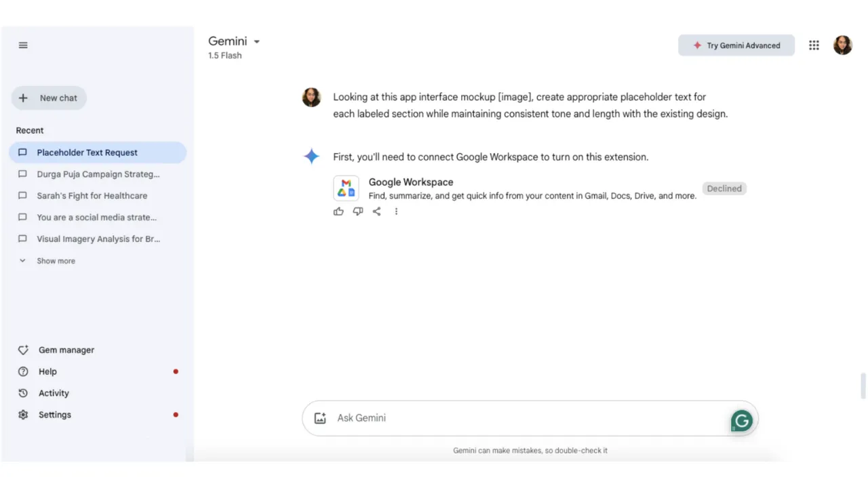Click the upload image icon in prompt box

[x=321, y=418]
